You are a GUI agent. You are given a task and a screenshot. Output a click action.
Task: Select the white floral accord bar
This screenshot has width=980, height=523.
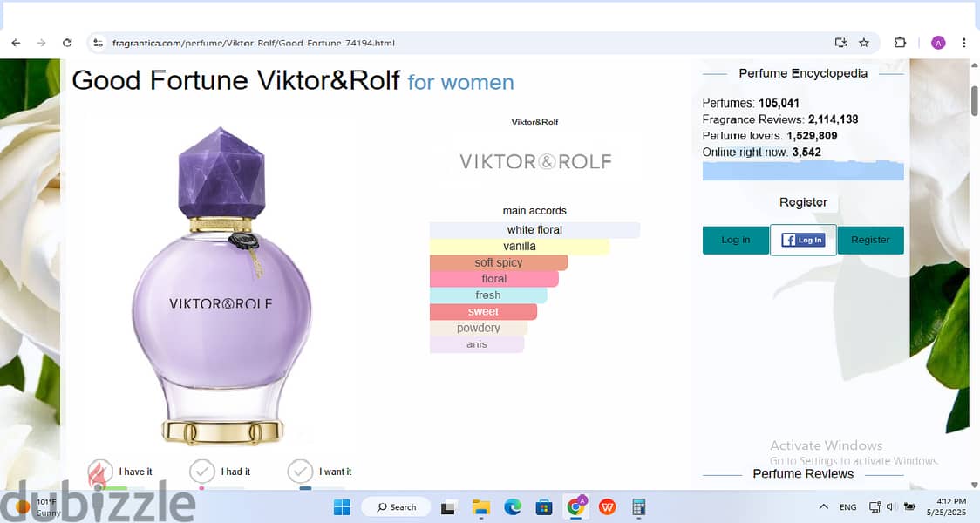[x=534, y=230]
